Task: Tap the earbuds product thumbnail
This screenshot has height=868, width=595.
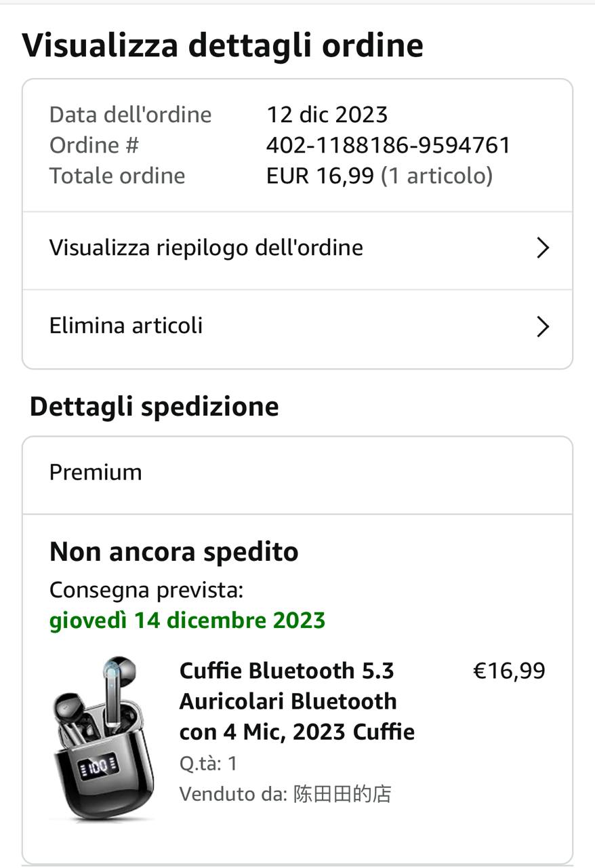Action: [x=103, y=738]
